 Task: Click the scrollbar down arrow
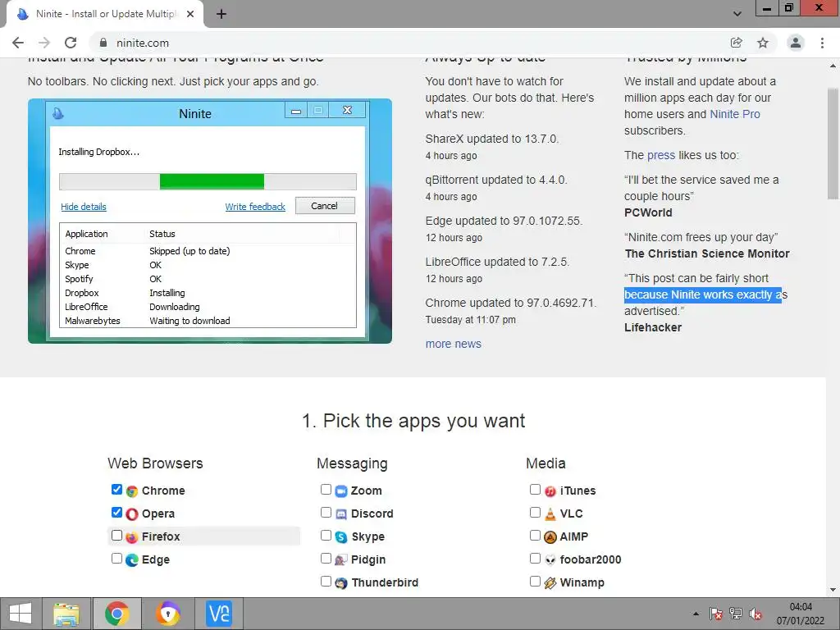(833, 591)
